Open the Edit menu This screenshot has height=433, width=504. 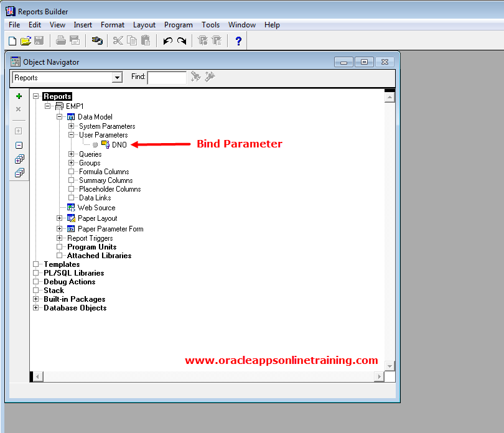(x=35, y=25)
